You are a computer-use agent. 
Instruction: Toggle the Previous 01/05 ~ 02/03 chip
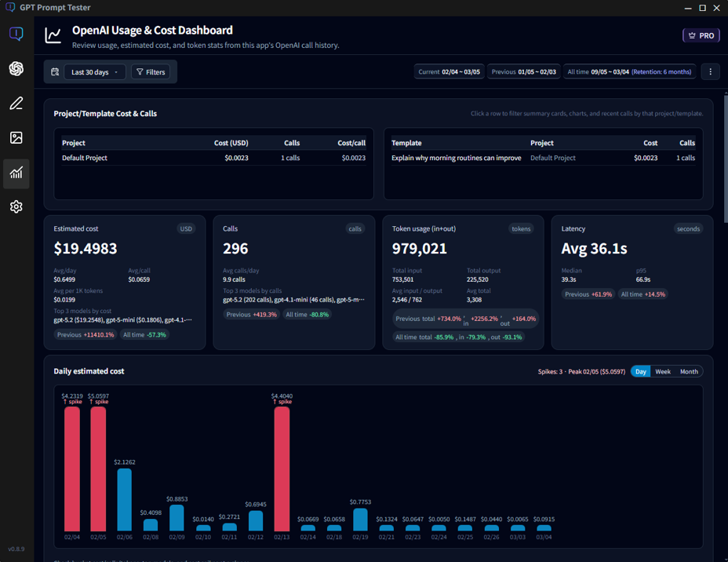click(x=524, y=71)
